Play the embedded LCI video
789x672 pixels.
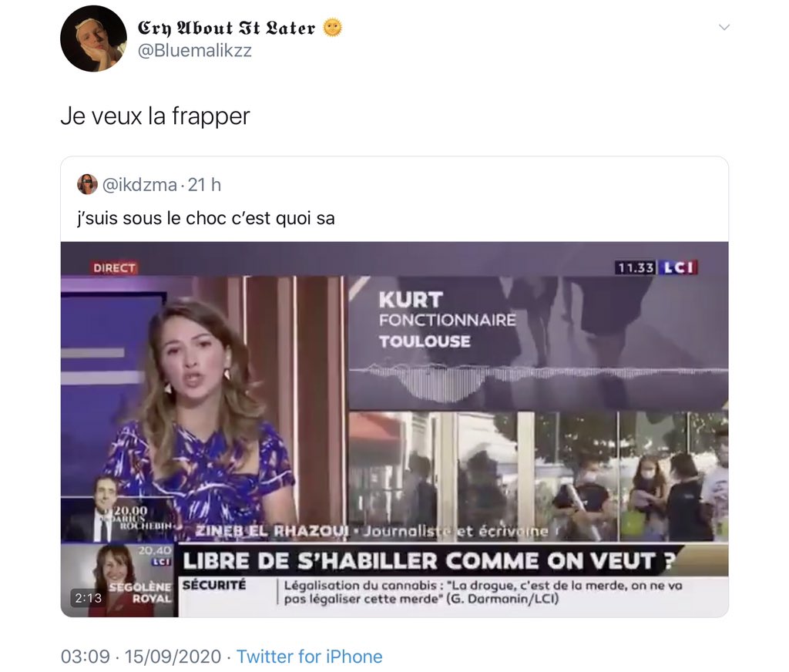(394, 429)
